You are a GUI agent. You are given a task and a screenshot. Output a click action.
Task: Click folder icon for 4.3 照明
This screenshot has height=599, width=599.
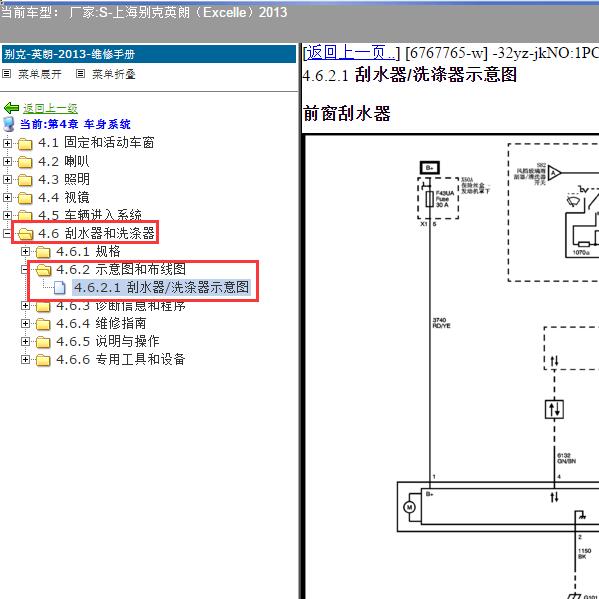25,180
